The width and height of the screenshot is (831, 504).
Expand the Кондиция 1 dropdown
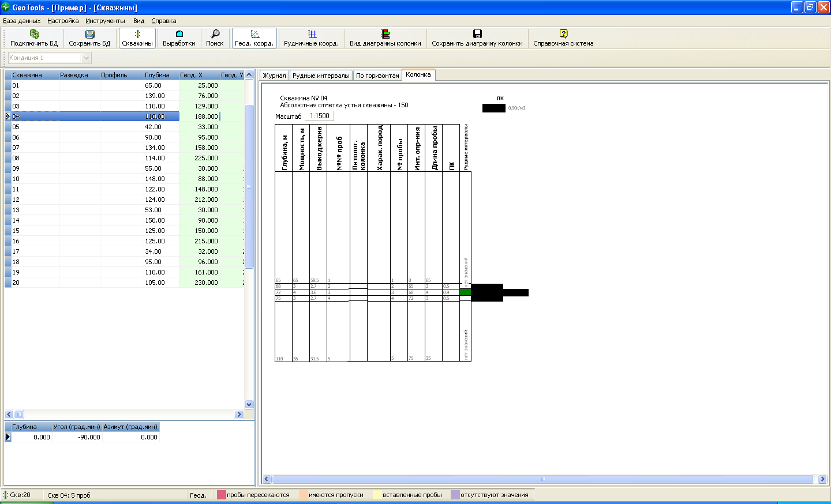click(87, 58)
